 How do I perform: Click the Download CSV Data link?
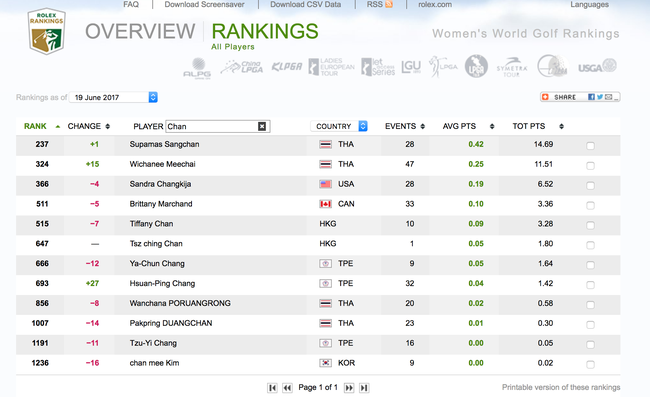306,4
